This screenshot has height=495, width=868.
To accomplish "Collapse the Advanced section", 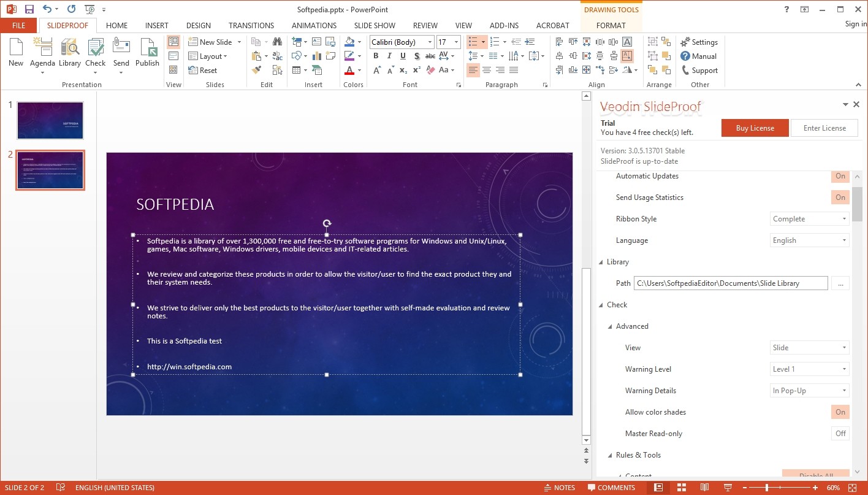I will [611, 326].
